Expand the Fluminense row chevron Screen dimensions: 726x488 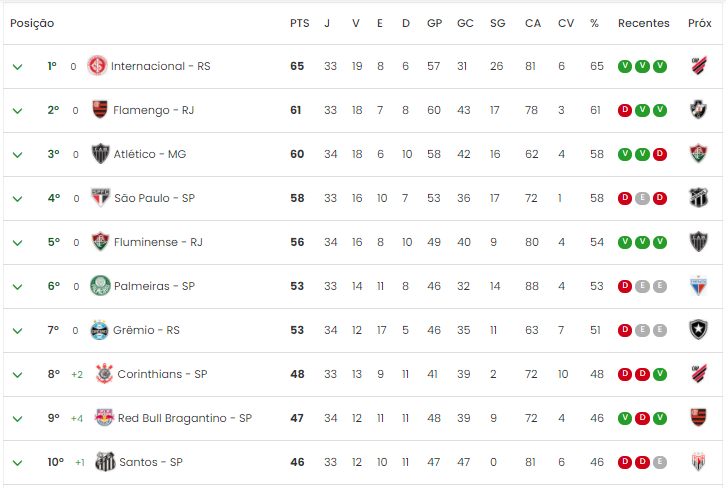18,243
